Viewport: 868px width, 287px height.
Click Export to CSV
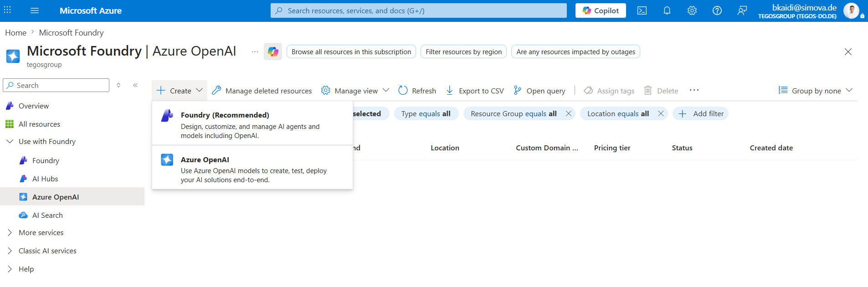(x=475, y=91)
